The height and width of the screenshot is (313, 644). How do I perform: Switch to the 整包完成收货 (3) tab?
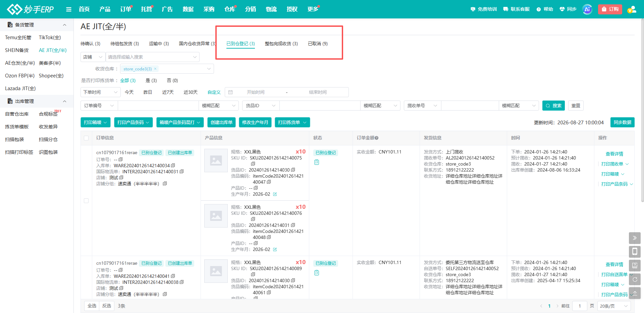[281, 44]
